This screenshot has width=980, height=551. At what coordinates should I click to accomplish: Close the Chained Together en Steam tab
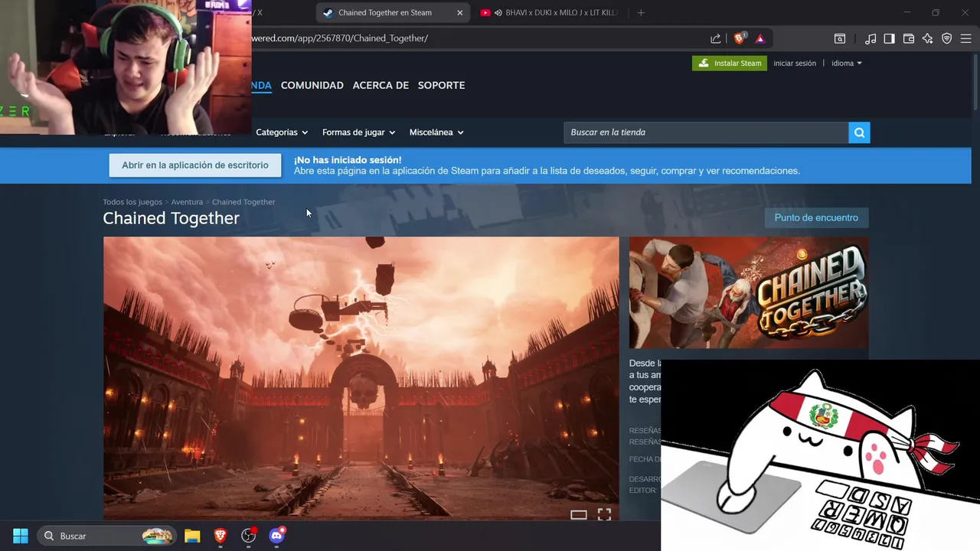pos(459,13)
